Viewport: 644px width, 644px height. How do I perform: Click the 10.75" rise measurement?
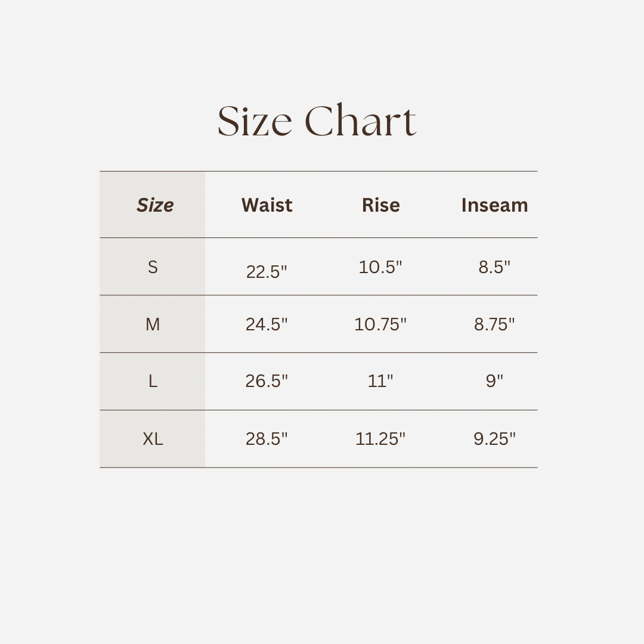pos(380,324)
